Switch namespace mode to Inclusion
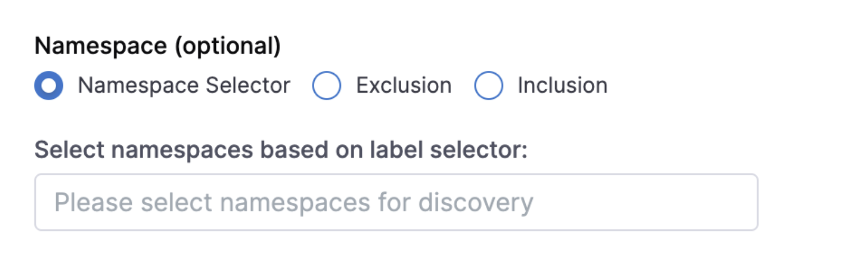 (x=488, y=86)
